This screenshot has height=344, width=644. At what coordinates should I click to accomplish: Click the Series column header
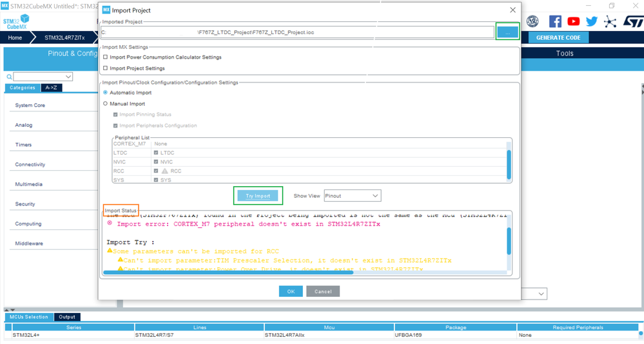tap(73, 327)
